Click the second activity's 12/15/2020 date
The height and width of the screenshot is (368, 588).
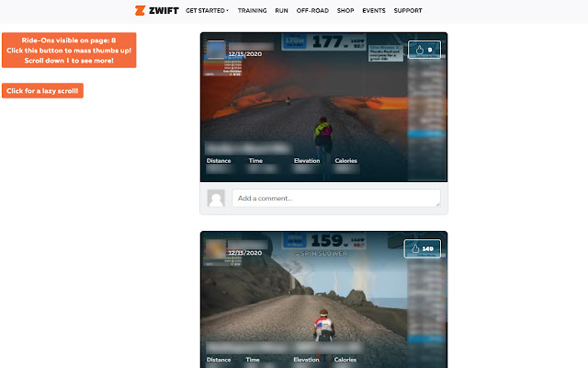coord(245,253)
